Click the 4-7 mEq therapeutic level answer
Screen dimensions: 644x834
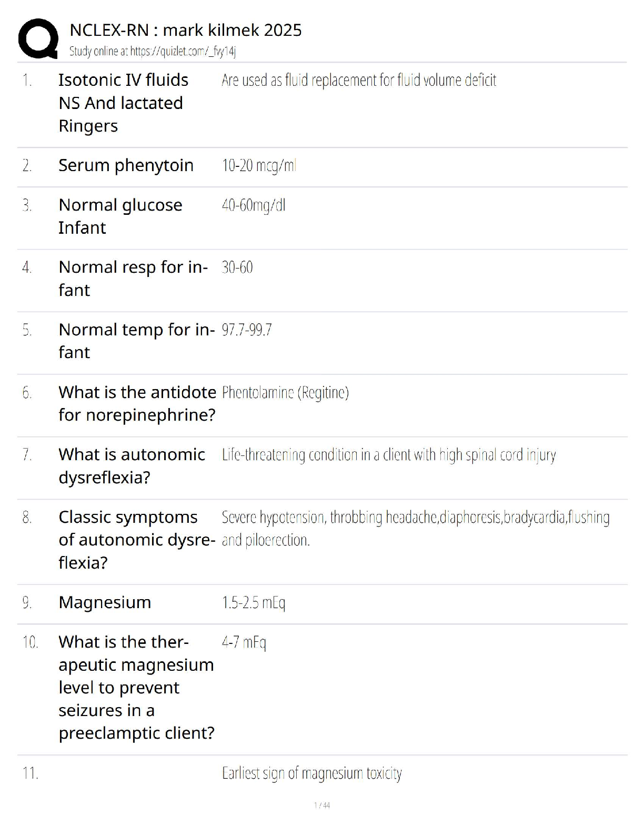[x=244, y=642]
